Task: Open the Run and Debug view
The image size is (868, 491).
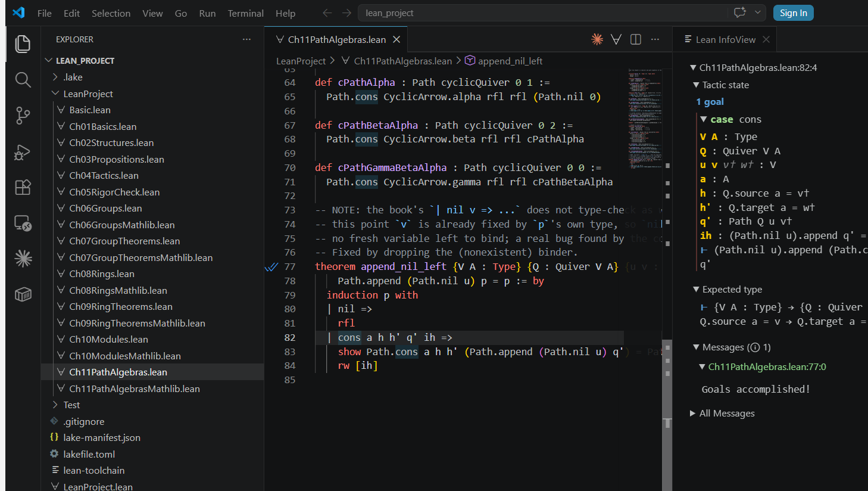Action: 23,152
